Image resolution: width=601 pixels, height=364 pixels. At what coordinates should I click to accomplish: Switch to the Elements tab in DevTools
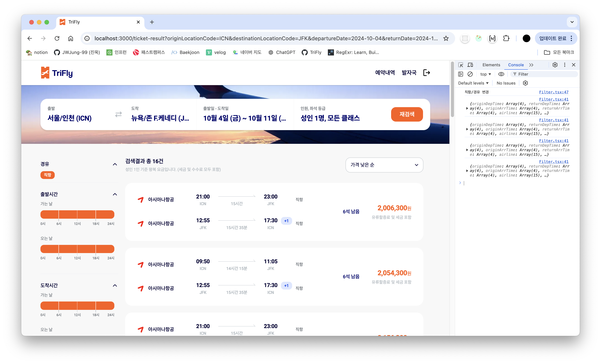coord(491,65)
